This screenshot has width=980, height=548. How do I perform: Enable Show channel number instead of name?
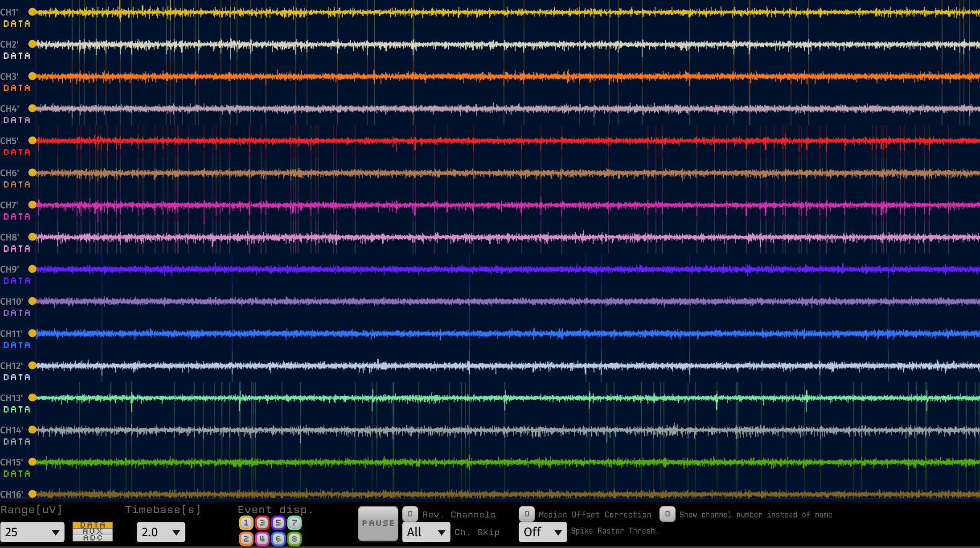pos(667,514)
